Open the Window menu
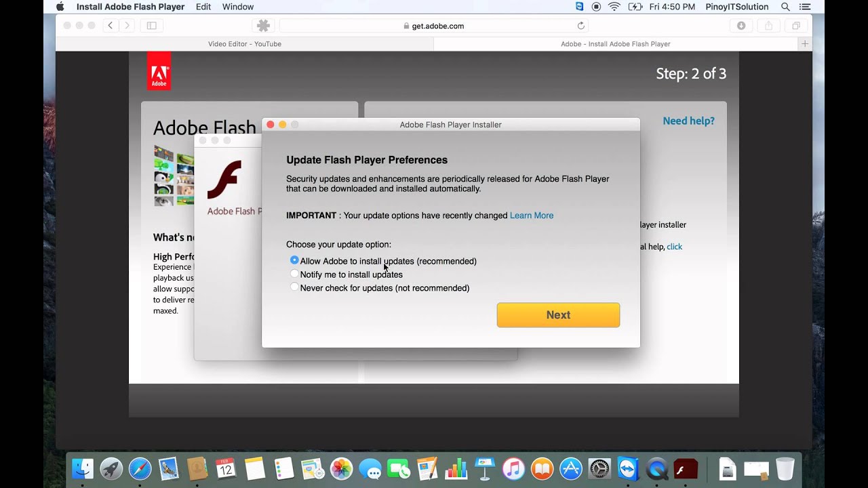This screenshot has height=488, width=868. coord(238,7)
